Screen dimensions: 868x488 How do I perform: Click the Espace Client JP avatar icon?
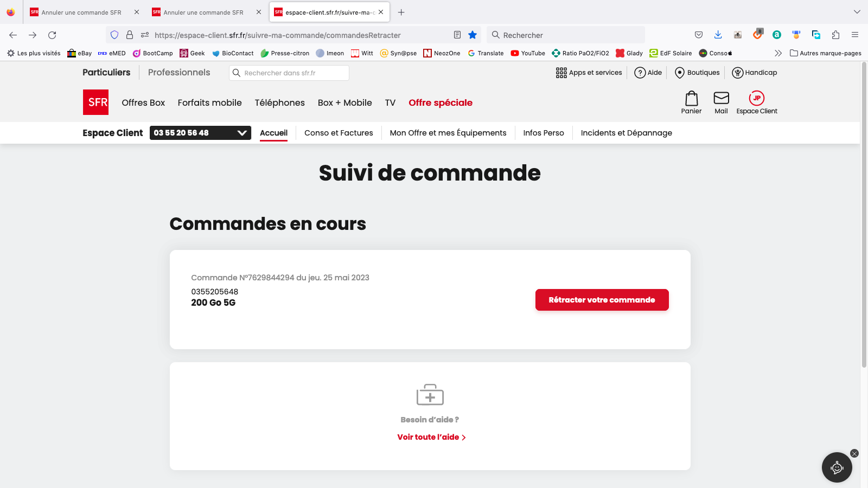pos(756,98)
